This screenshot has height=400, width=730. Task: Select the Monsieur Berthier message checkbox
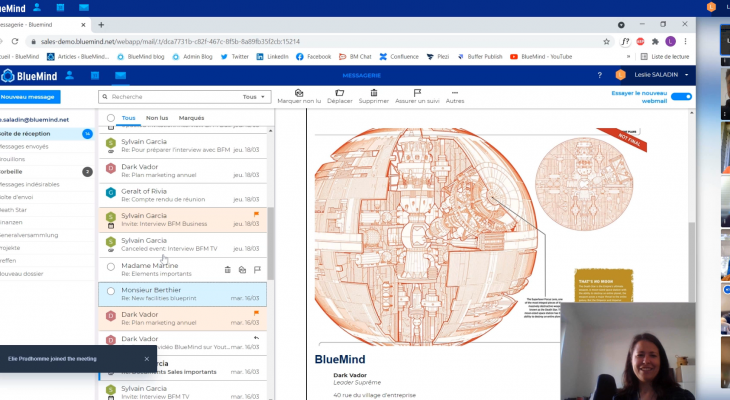110,291
